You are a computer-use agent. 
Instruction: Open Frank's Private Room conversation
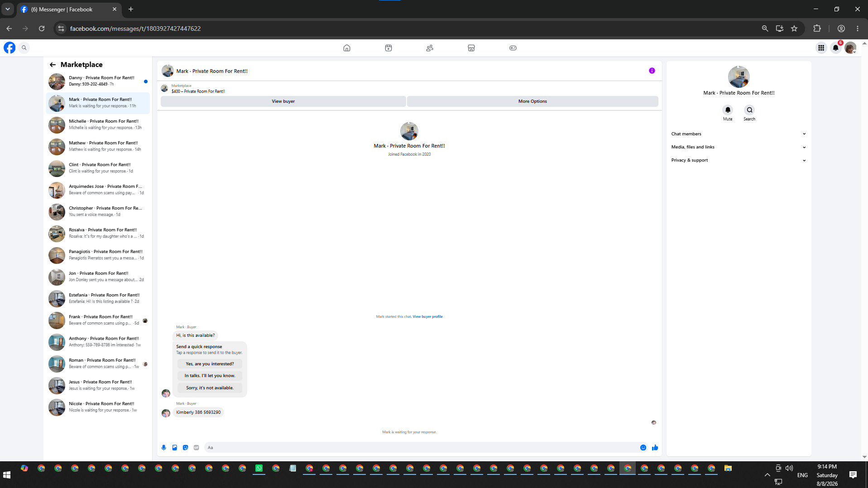coord(98,321)
